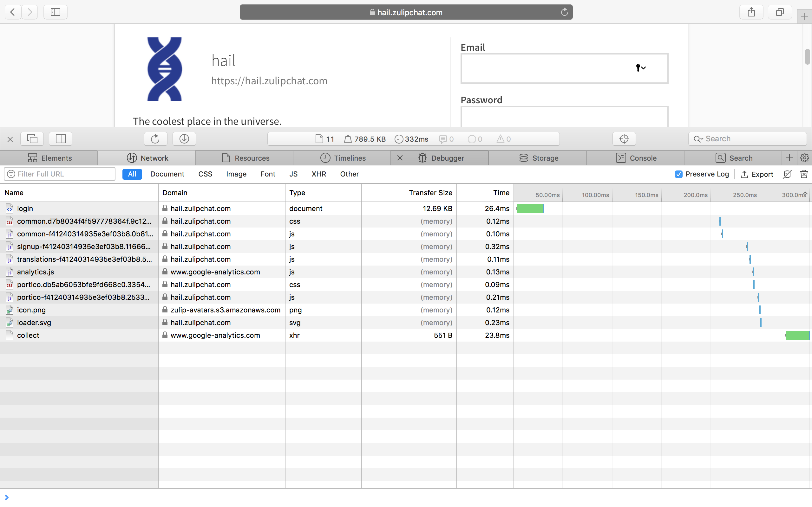Click the undock inspector into separate window icon
Image resolution: width=812 pixels, height=507 pixels.
pos(32,139)
